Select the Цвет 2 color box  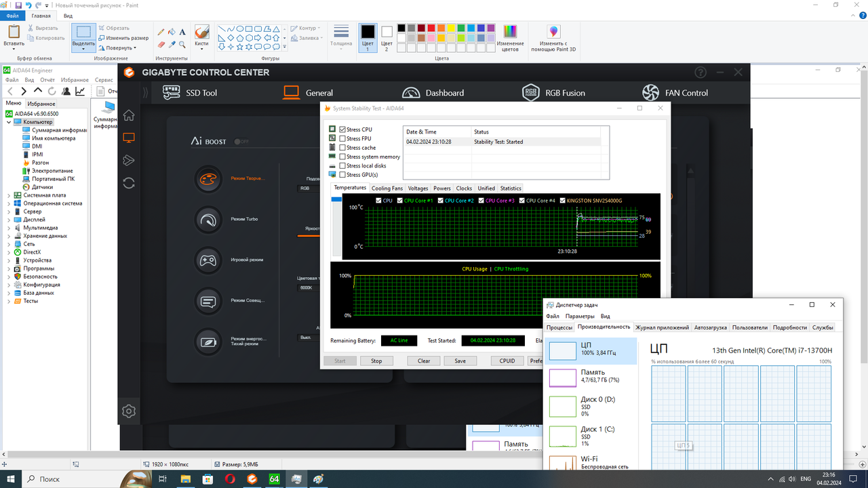tap(387, 39)
